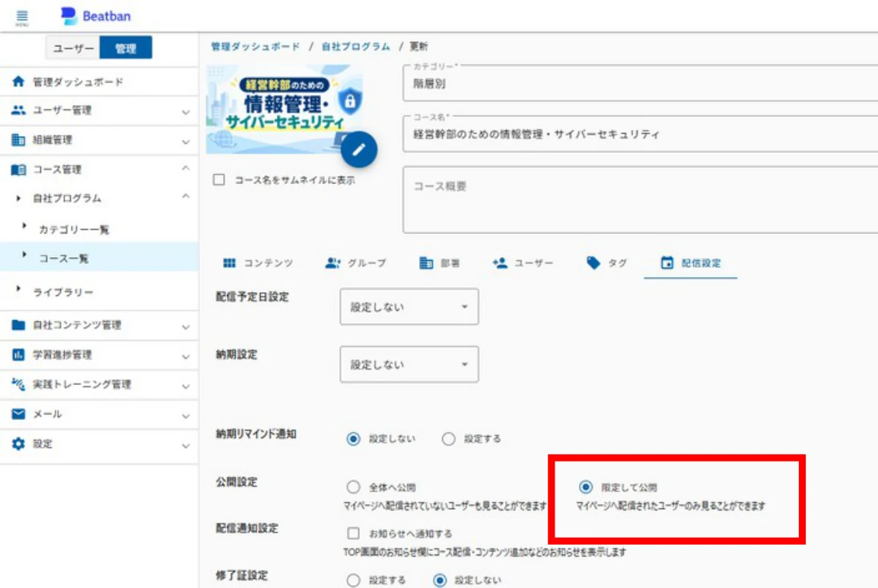This screenshot has height=588, width=878.
Task: Click the コース概要 text area
Action: point(640,199)
